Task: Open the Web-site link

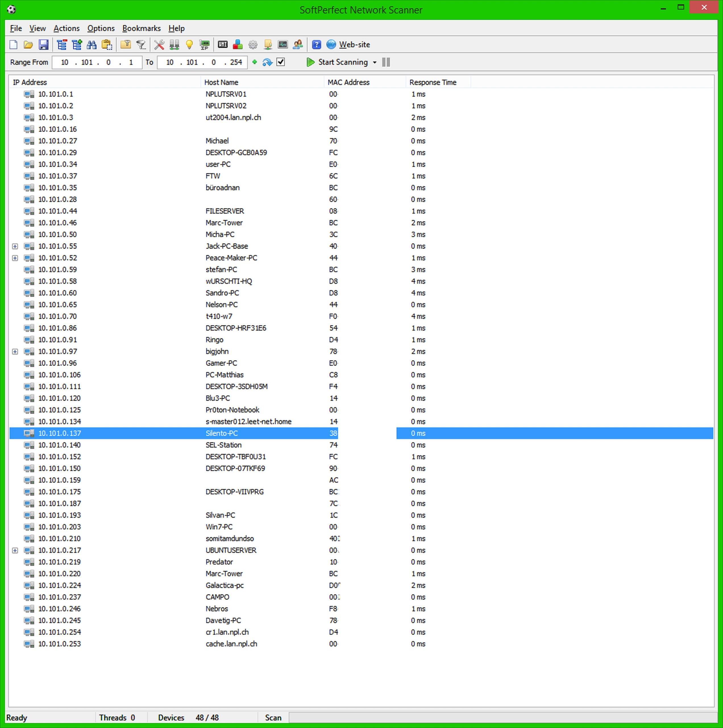Action: click(354, 45)
